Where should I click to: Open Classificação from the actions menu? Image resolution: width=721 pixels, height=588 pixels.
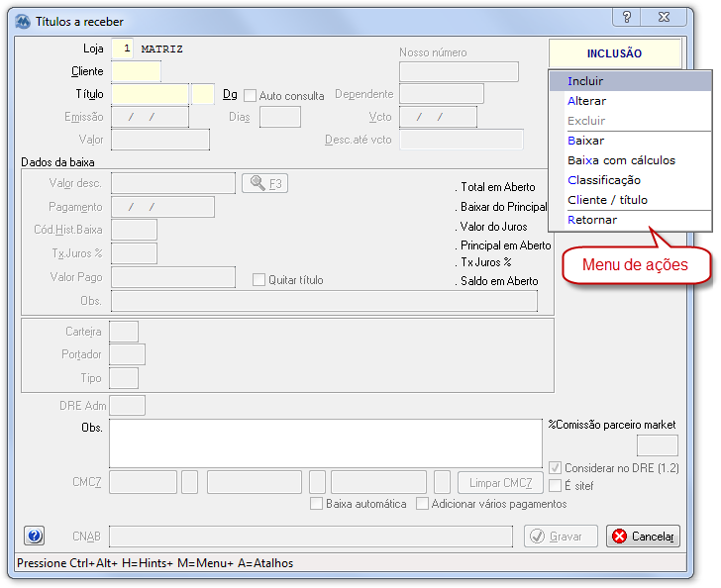point(630,180)
